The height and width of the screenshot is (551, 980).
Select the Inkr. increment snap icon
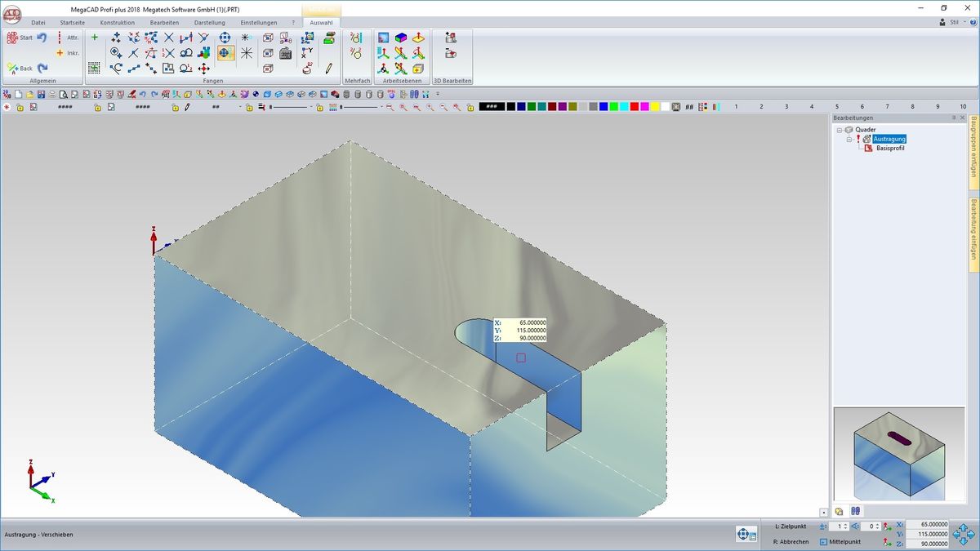pyautogui.click(x=68, y=53)
